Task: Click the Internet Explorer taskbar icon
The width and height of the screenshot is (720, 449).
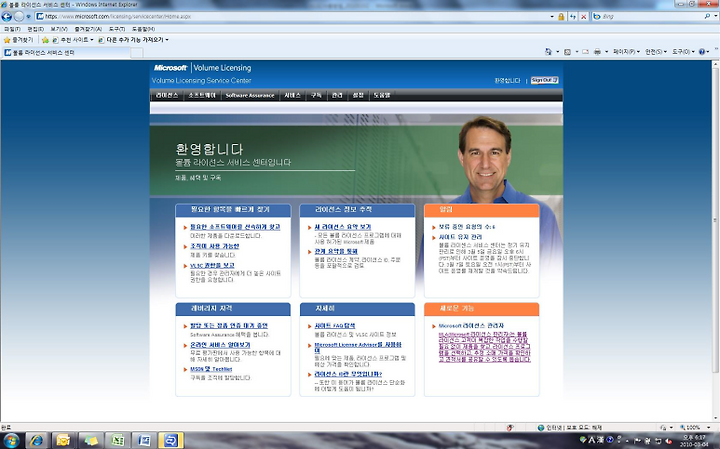Action: point(37,441)
